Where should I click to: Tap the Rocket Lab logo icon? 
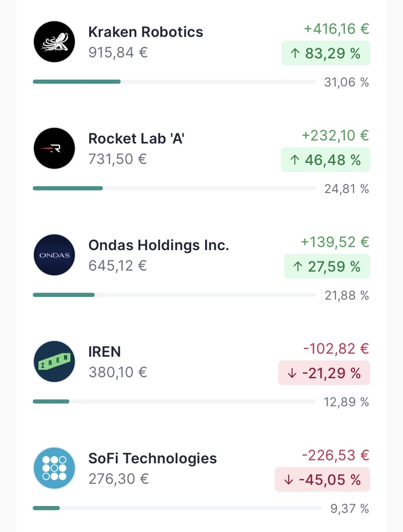pos(54,148)
